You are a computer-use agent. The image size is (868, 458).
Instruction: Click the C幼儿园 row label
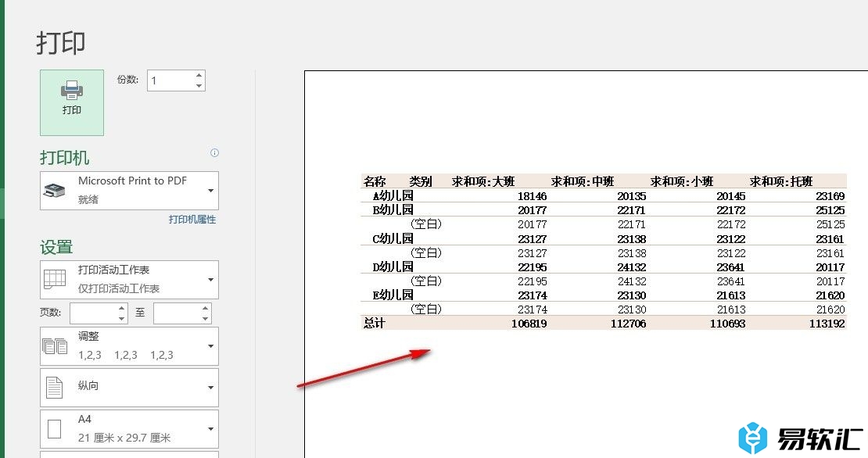pos(393,238)
